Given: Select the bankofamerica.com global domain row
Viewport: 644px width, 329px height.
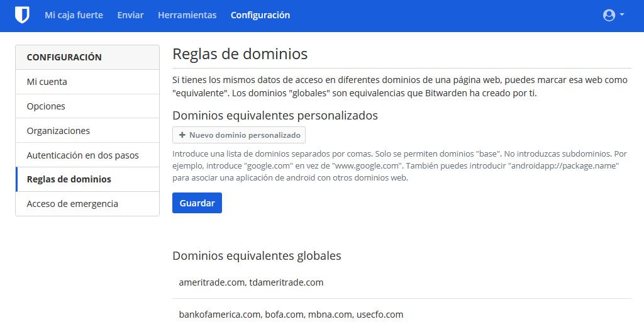Looking at the screenshot, I should [x=291, y=314].
